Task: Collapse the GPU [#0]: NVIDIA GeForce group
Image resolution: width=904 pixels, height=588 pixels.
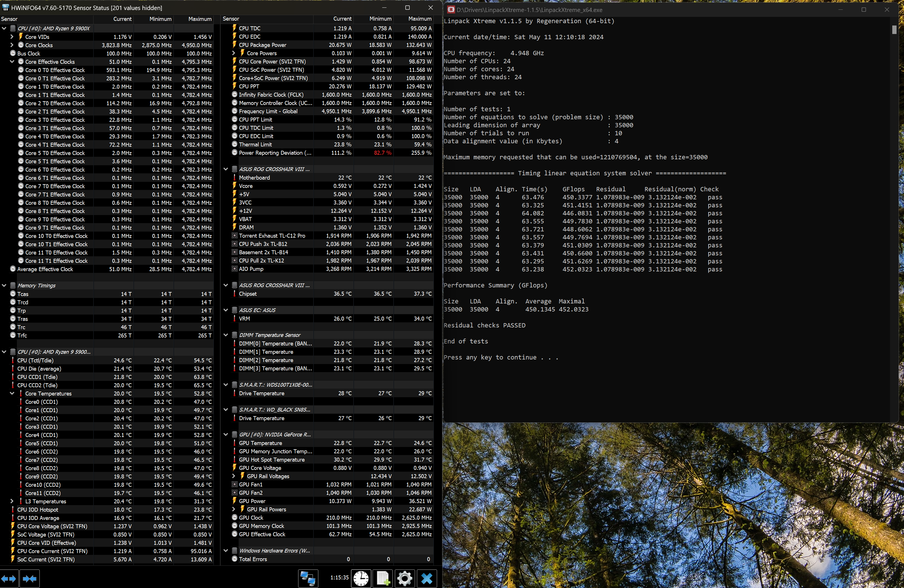Action: pyautogui.click(x=226, y=434)
